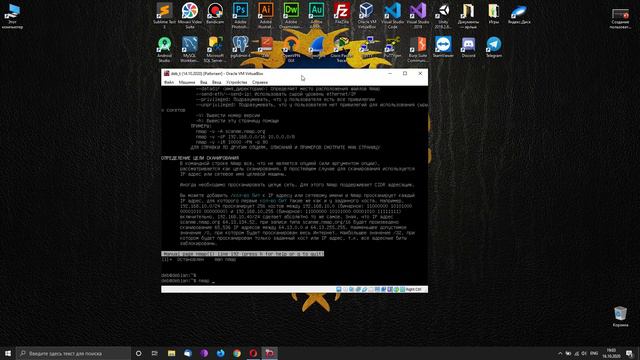Open pgAdmin 4 elephant icon
The image size is (640, 360).
(x=240, y=47)
